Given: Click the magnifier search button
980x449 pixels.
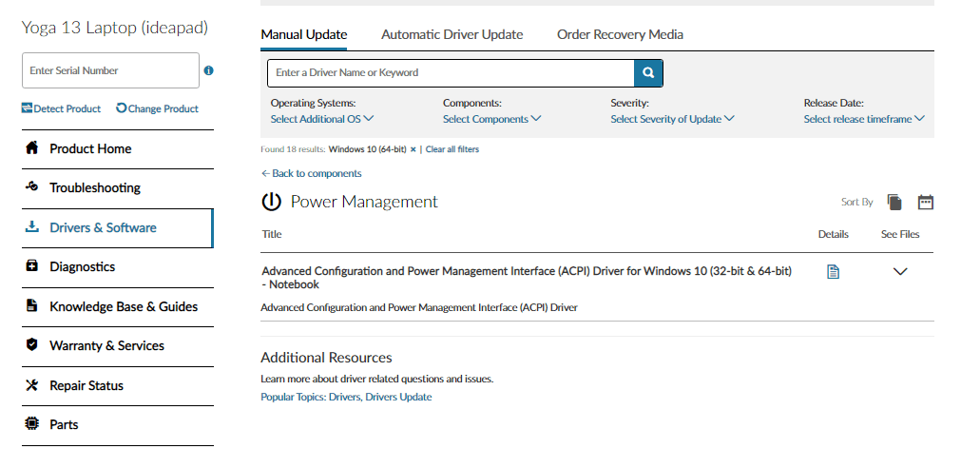Looking at the screenshot, I should (x=648, y=72).
